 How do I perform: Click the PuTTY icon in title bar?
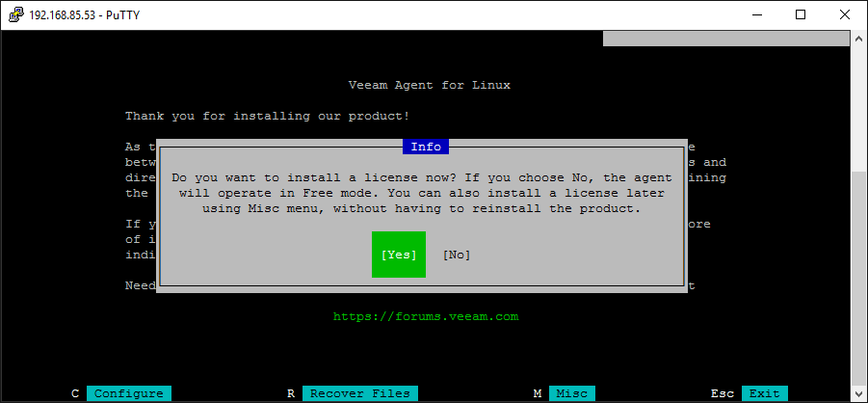tap(15, 15)
